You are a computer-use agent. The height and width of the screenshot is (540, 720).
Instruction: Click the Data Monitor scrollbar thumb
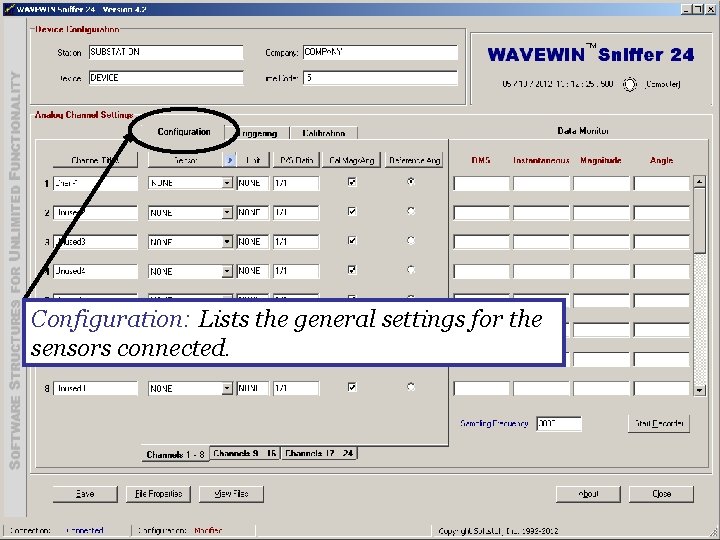pos(699,220)
